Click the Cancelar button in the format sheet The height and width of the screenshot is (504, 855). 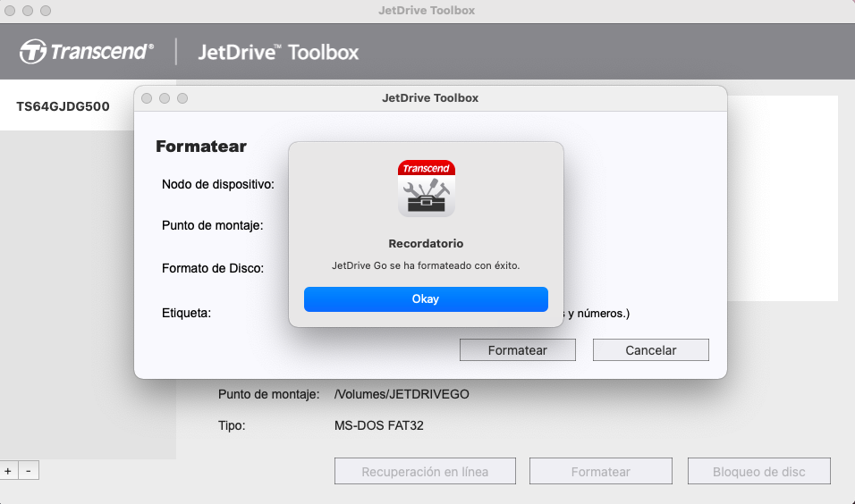point(651,349)
